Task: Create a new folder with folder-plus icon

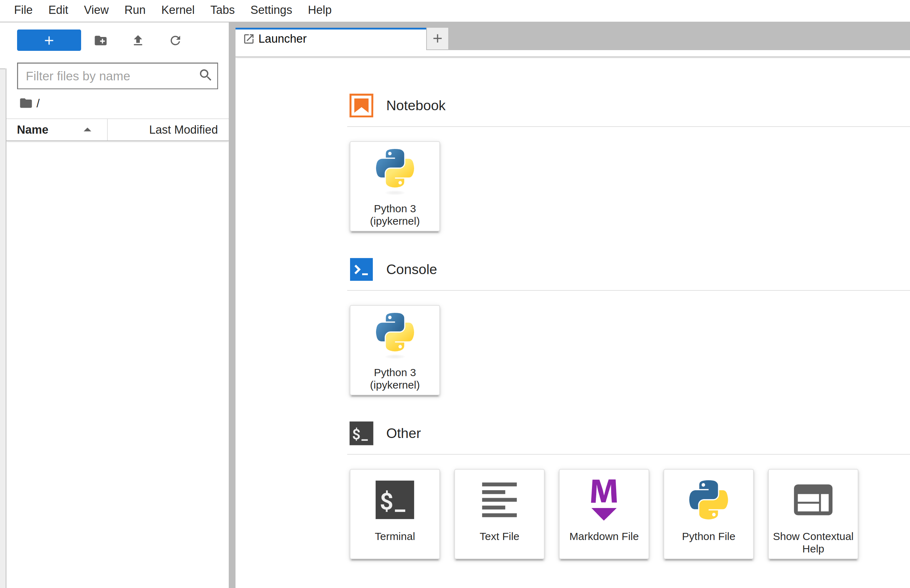Action: coord(100,40)
